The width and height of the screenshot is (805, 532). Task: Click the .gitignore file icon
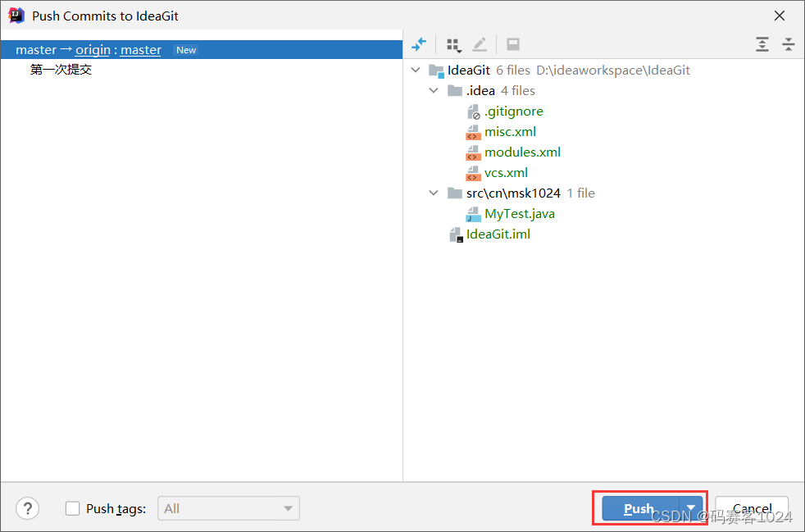tap(473, 111)
